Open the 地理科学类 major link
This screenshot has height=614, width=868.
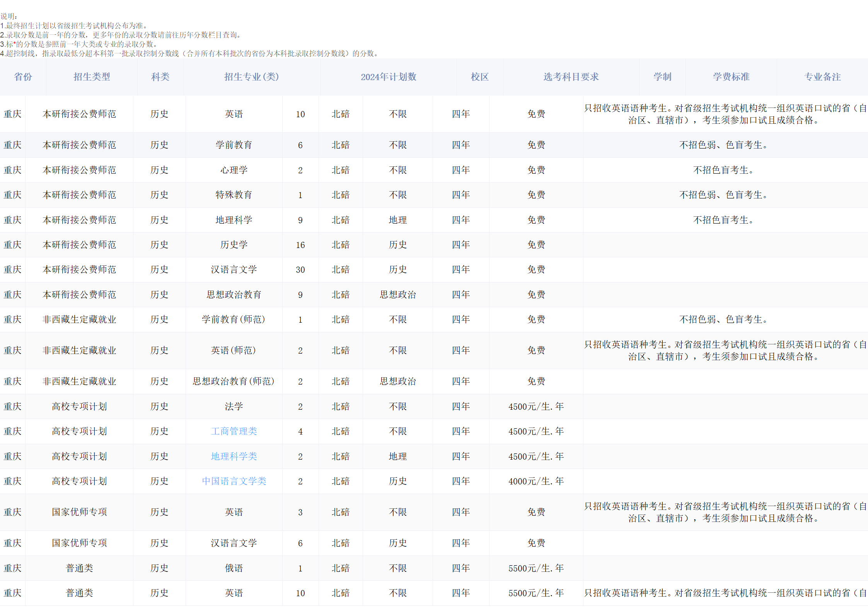234,456
